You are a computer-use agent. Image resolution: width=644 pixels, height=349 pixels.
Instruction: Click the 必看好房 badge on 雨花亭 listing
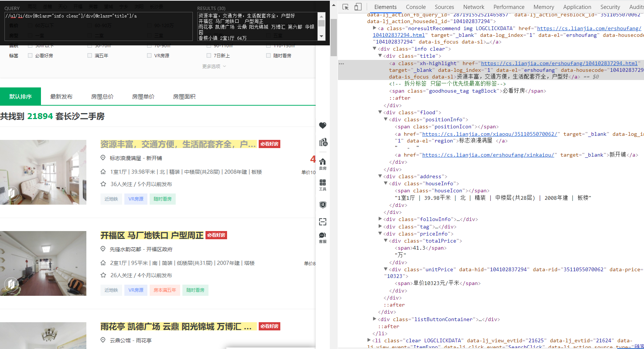point(270,326)
